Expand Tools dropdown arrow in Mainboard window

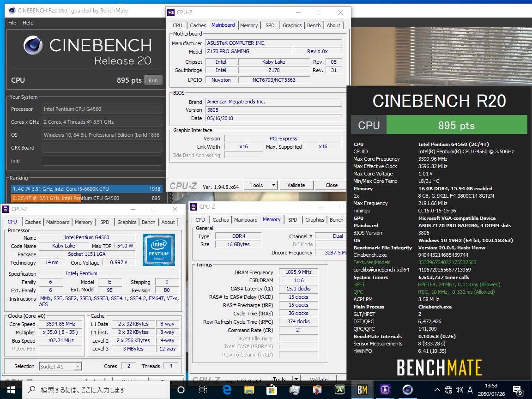(274, 185)
